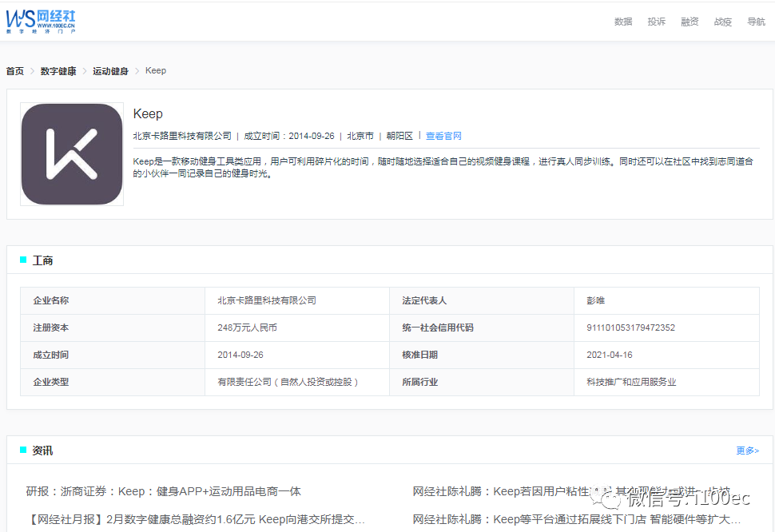Screen dimensions: 775x532
Task: Click the 网经社 logo in header
Action: pyautogui.click(x=40, y=21)
